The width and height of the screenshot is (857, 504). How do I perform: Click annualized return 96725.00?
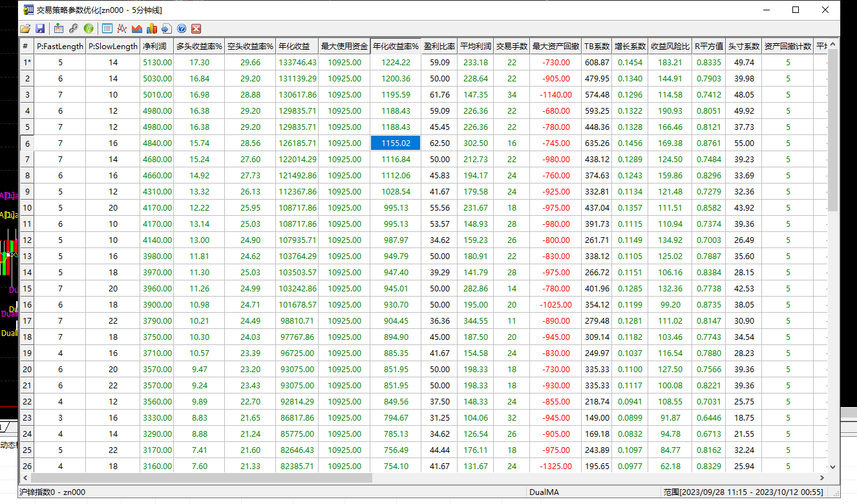tap(297, 353)
